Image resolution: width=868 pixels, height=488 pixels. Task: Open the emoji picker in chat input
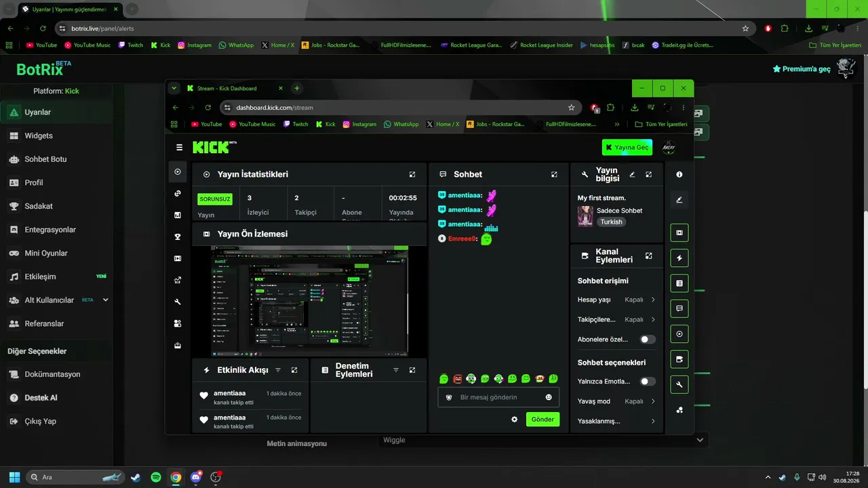549,397
